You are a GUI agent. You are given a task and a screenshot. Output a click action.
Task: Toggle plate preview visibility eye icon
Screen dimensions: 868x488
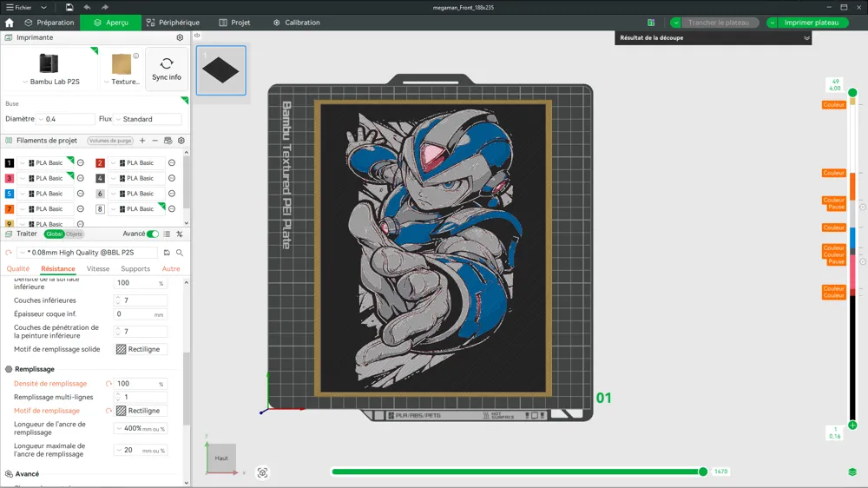click(197, 36)
